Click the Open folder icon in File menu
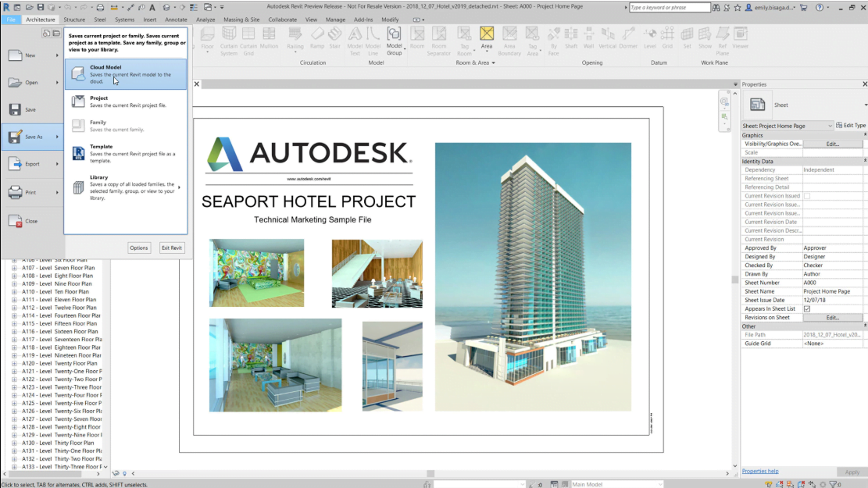The image size is (868, 488). tap(16, 83)
